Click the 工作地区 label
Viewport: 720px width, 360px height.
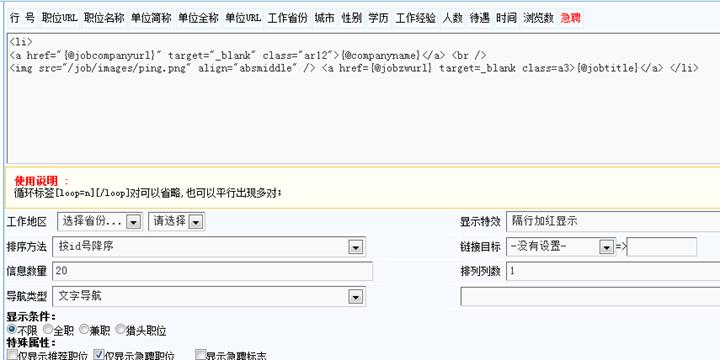27,222
